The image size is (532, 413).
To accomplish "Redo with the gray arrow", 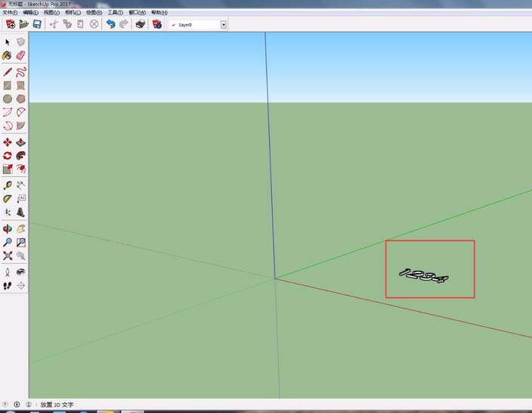I will click(124, 24).
